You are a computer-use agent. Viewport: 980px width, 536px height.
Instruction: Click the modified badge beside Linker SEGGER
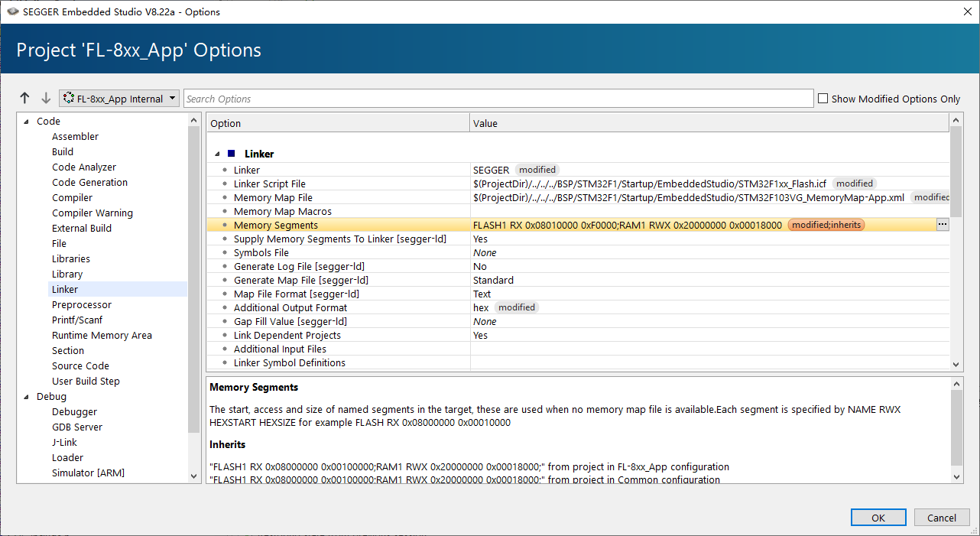tap(537, 170)
